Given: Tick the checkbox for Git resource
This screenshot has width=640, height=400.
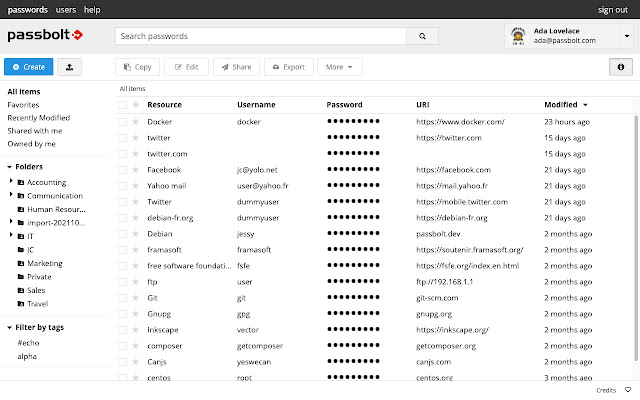Looking at the screenshot, I should coord(122,298).
